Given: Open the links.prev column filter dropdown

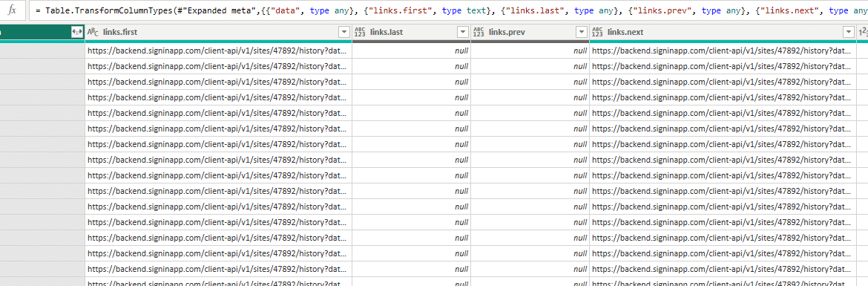Looking at the screenshot, I should point(581,33).
